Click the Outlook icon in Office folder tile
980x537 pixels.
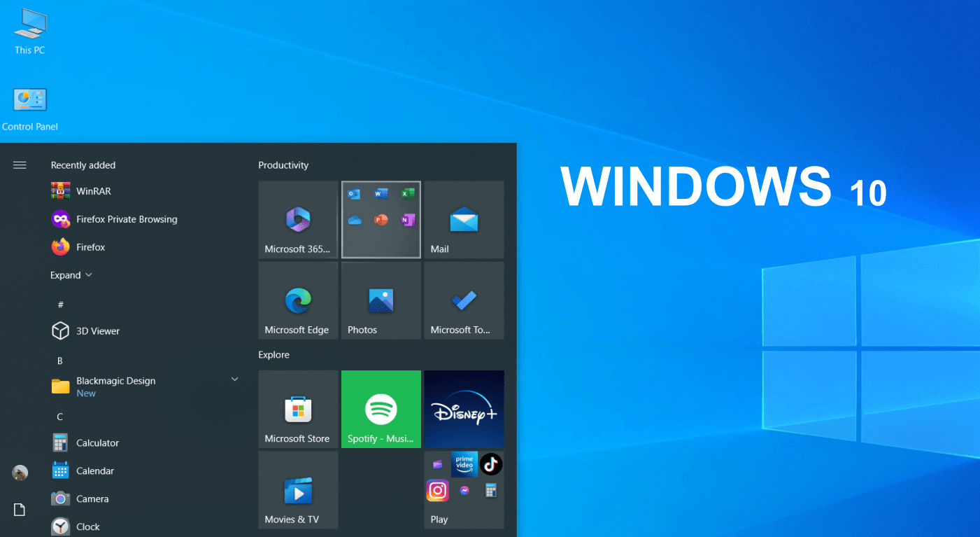click(x=355, y=194)
